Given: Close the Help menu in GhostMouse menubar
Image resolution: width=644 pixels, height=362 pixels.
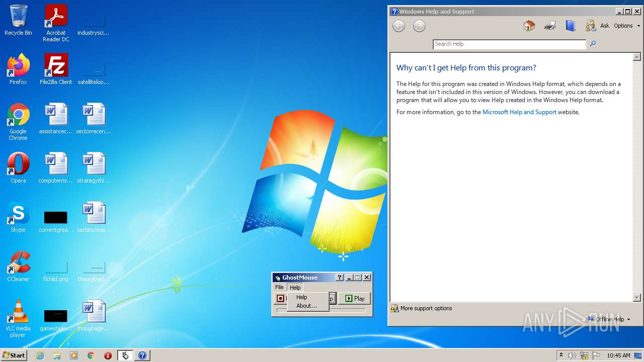Looking at the screenshot, I should (295, 288).
